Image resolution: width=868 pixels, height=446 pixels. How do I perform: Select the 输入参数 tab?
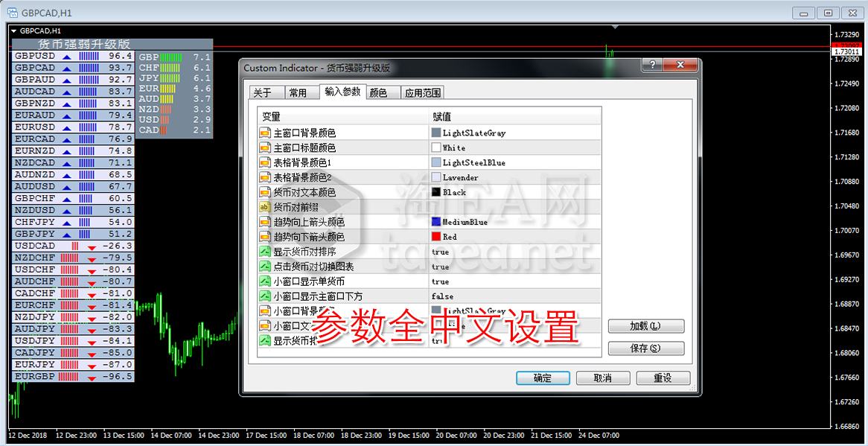coord(342,92)
